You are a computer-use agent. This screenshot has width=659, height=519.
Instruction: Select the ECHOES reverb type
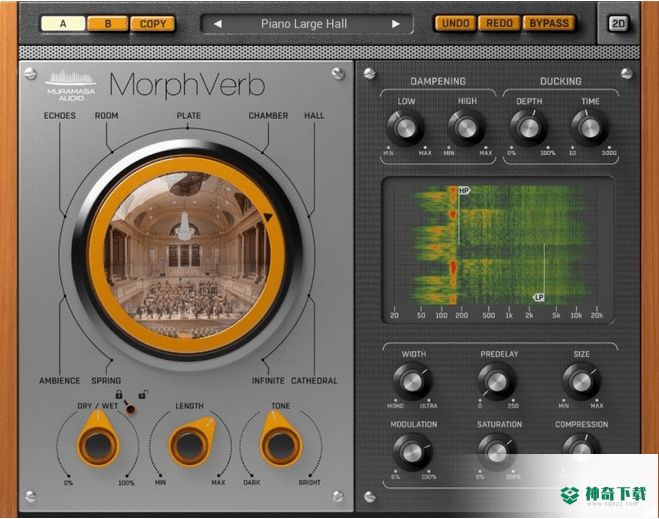coord(60,116)
